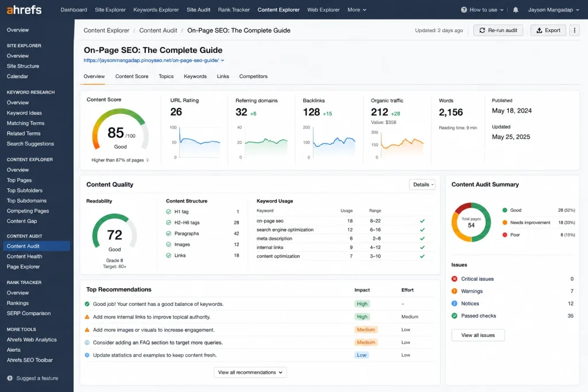
Task: Click the Paragraphs check icon
Action: (168, 234)
